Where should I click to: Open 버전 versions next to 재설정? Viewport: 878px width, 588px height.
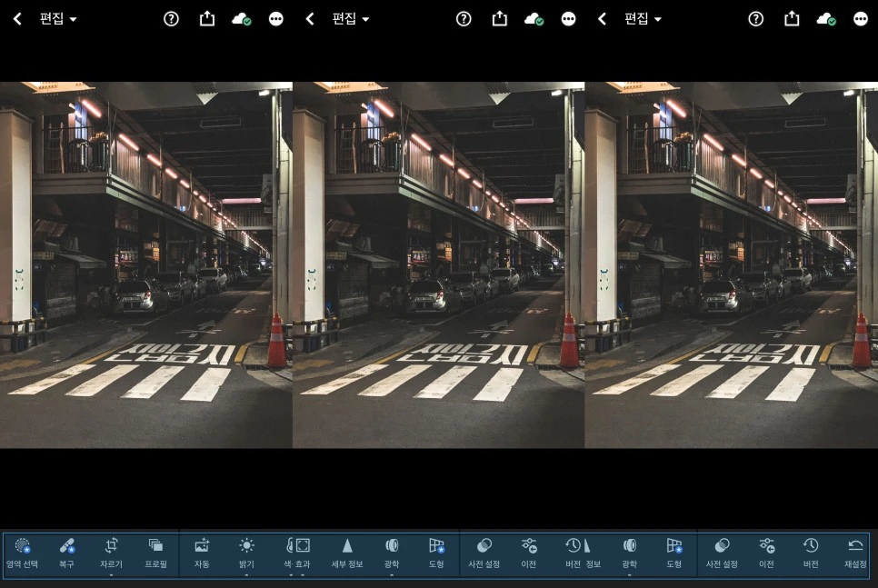[x=811, y=553]
